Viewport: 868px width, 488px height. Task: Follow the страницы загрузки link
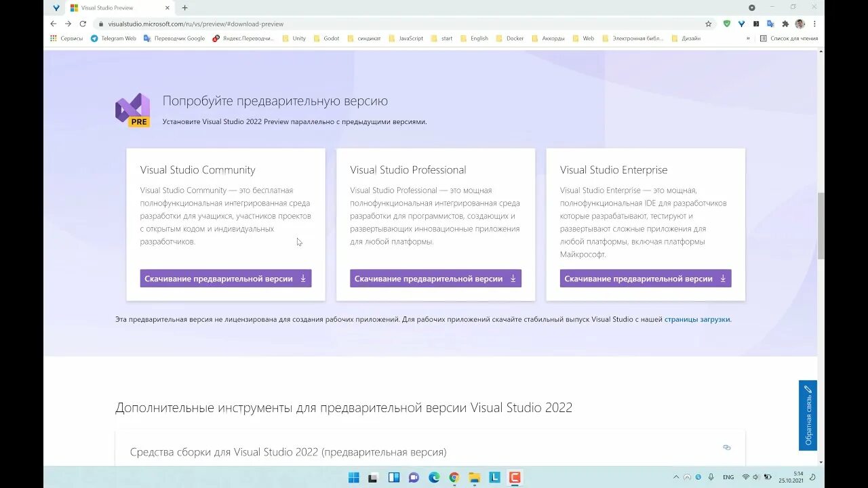(x=697, y=319)
